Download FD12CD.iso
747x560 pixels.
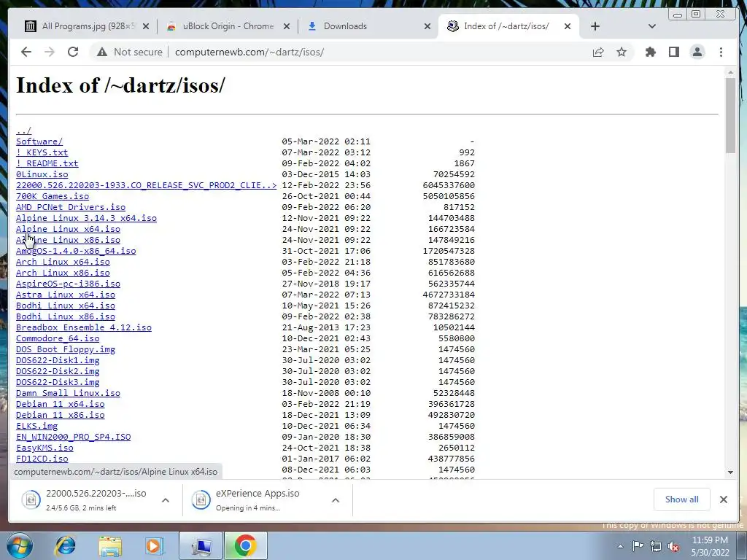coord(42,459)
